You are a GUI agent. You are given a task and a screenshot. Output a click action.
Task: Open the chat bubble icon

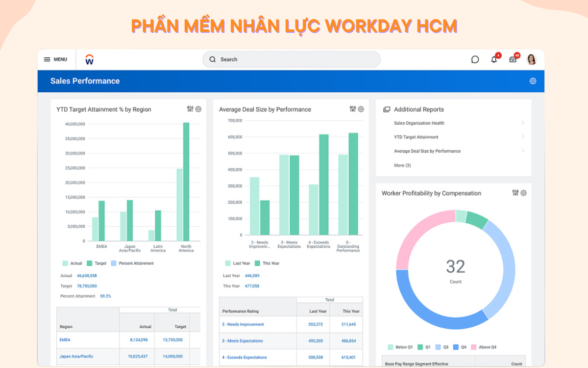click(475, 59)
